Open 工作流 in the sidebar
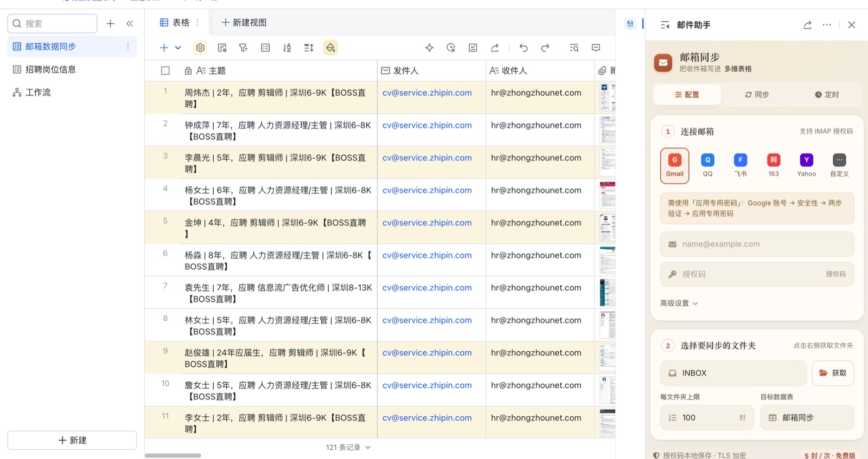The image size is (868, 459). click(x=72, y=92)
